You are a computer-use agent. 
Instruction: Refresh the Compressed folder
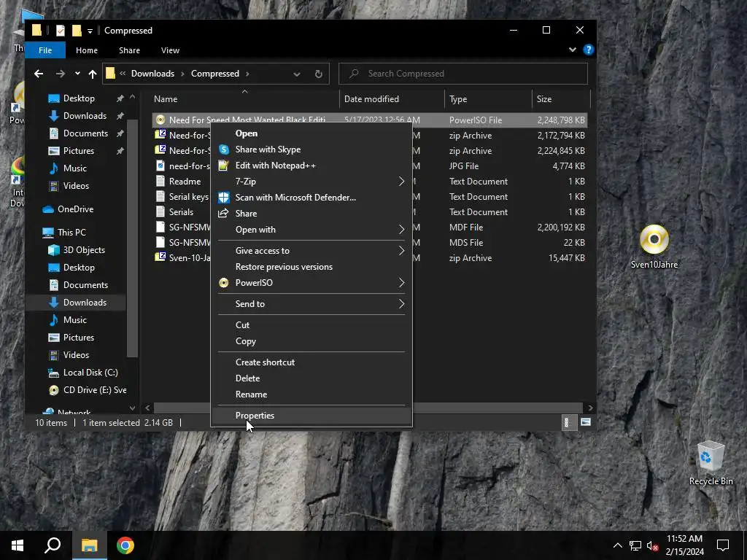[319, 74]
